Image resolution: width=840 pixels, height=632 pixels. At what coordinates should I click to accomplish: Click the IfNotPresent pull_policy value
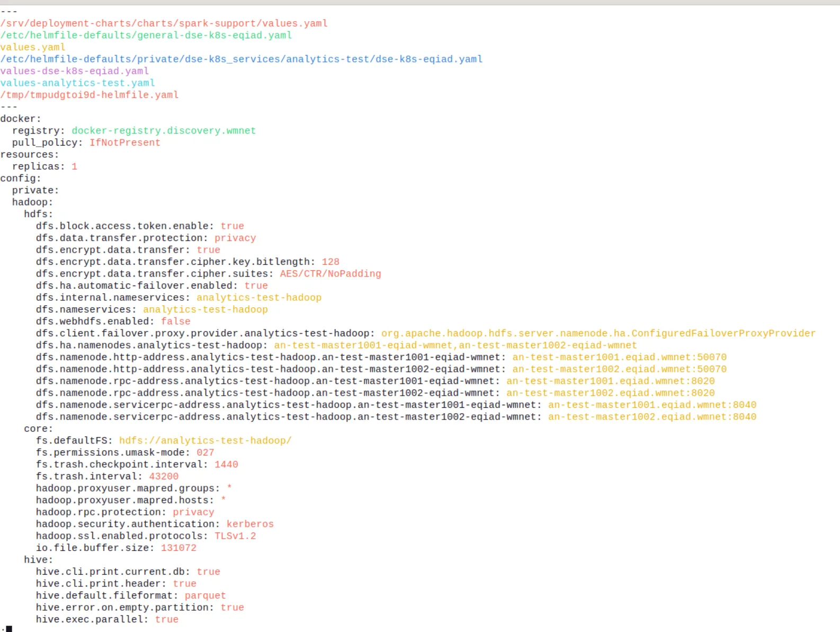tap(125, 143)
